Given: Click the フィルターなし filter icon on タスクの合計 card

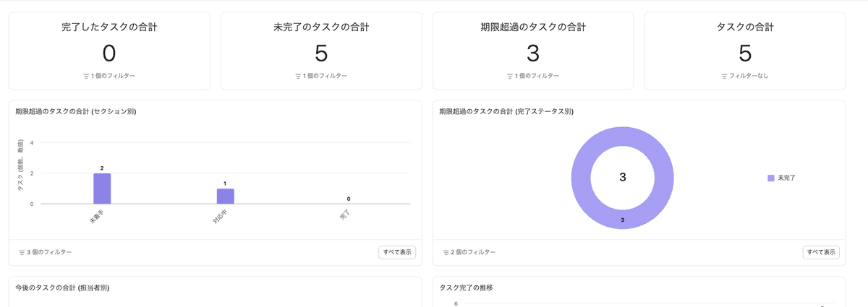Looking at the screenshot, I should point(724,76).
